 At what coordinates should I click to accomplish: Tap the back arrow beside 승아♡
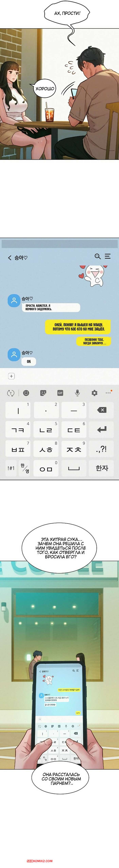(x=10, y=258)
